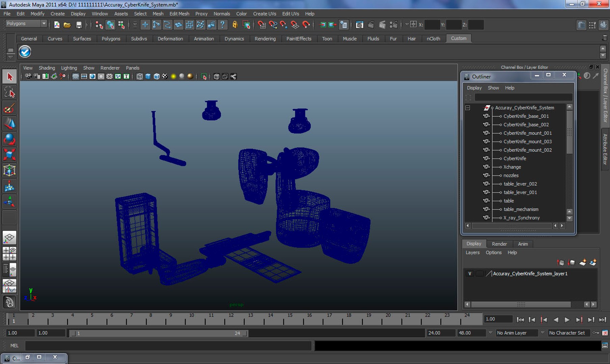
Task: Activate the Paint Selection tool
Action: pyautogui.click(x=9, y=108)
